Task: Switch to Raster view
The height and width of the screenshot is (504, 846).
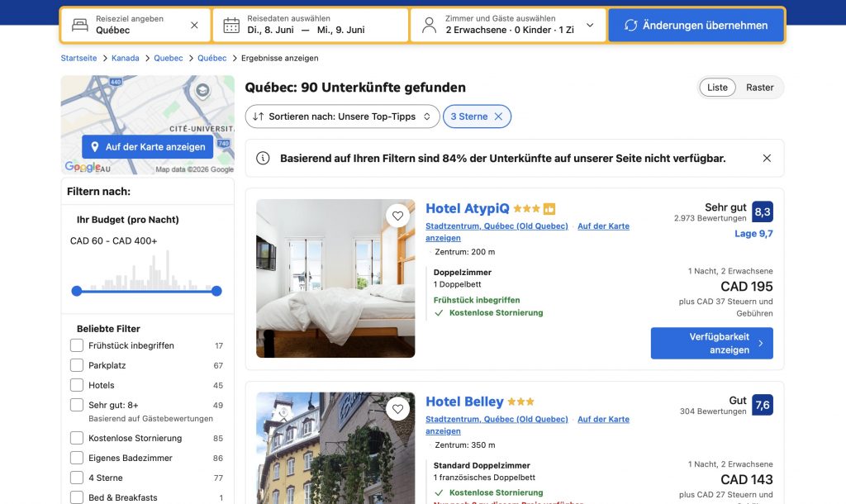Action: click(760, 88)
